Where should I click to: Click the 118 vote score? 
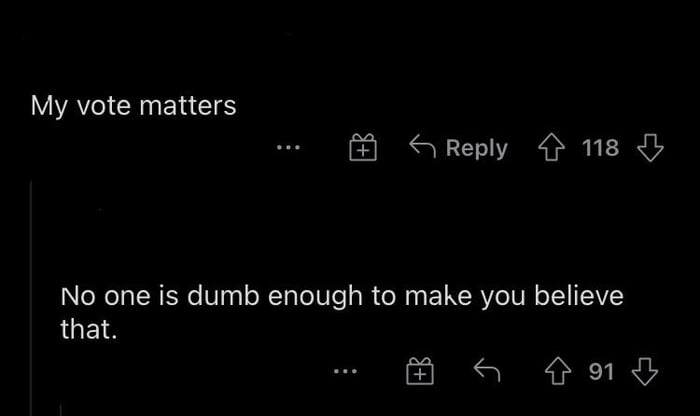(600, 149)
